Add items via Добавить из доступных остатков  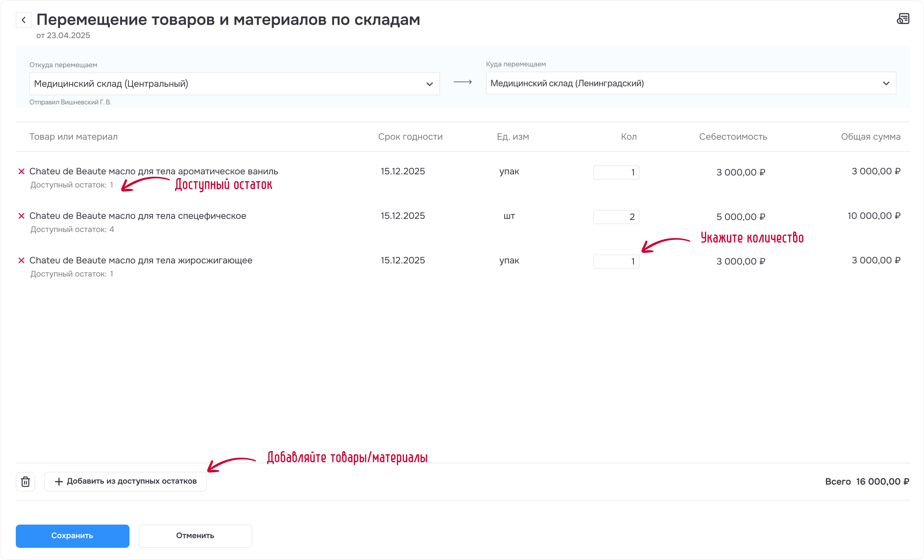125,482
